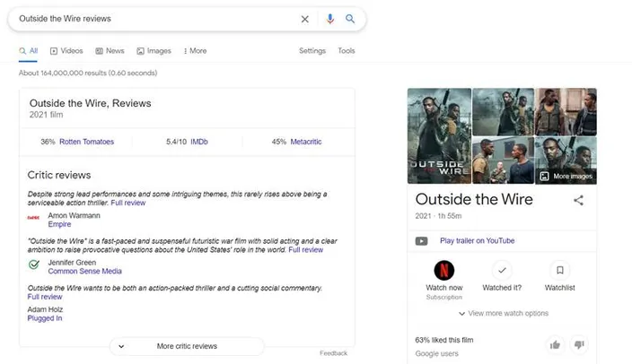Screen dimensions: 632x364
Task: Open Full review by Adam Holz
Action: click(45, 297)
